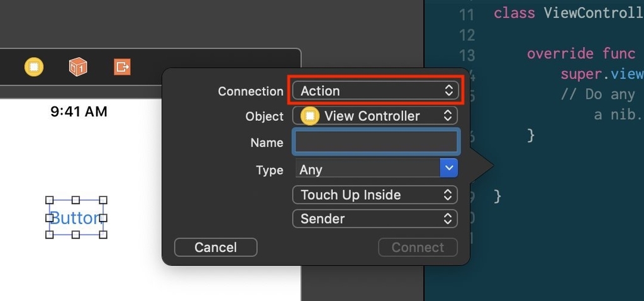Image resolution: width=644 pixels, height=301 pixels.
Task: Place the cursor on the override func line
Action: click(x=580, y=54)
